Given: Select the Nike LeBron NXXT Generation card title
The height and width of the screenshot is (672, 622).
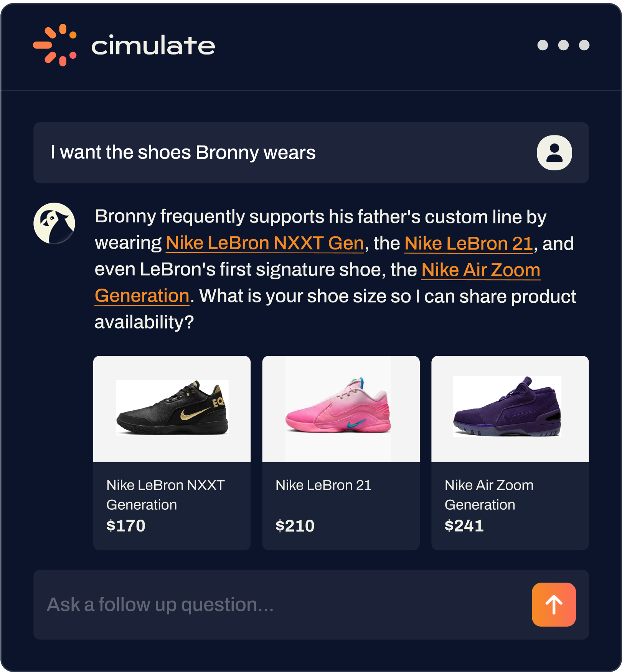Looking at the screenshot, I should (165, 495).
